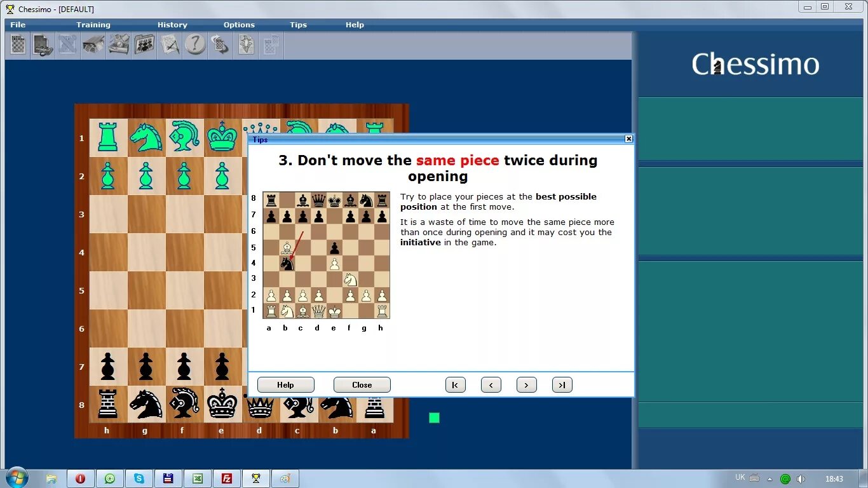This screenshot has width=868, height=488.
Task: Open the File menu
Action: pyautogui.click(x=18, y=25)
